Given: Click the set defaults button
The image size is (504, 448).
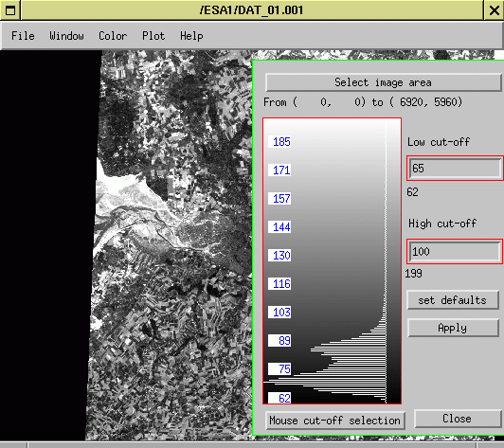Looking at the screenshot, I should tap(453, 300).
